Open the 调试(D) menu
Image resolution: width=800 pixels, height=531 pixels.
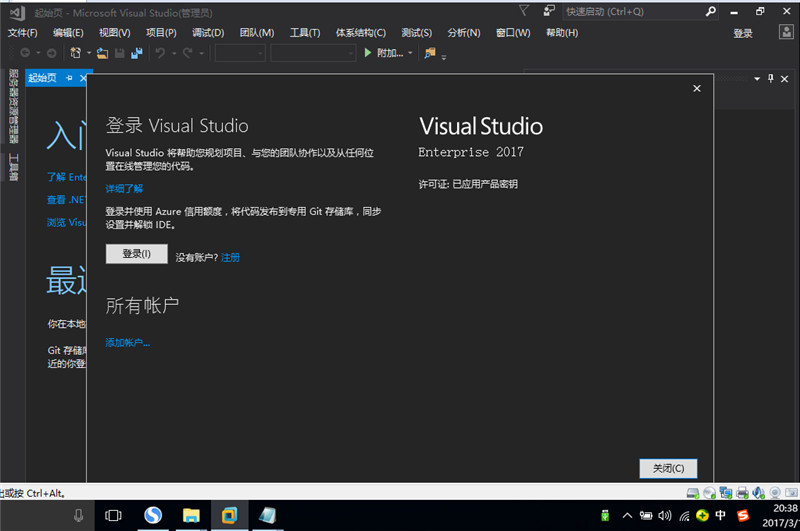208,33
